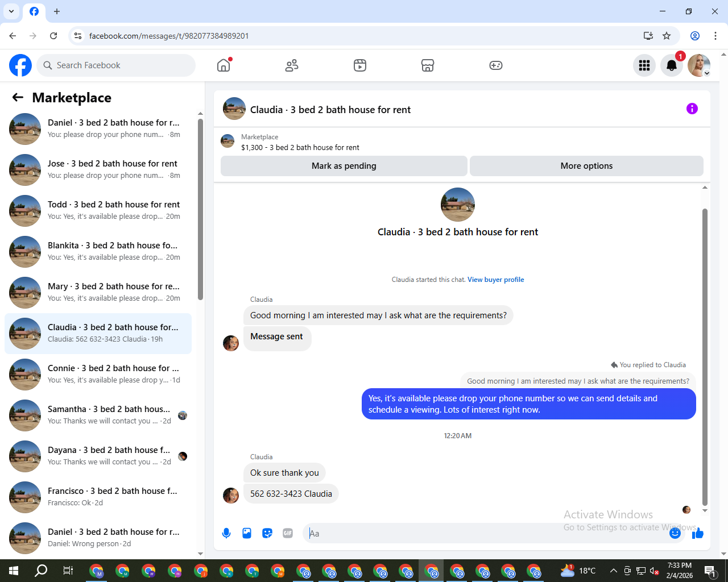Click the address bar URL

coord(169,36)
